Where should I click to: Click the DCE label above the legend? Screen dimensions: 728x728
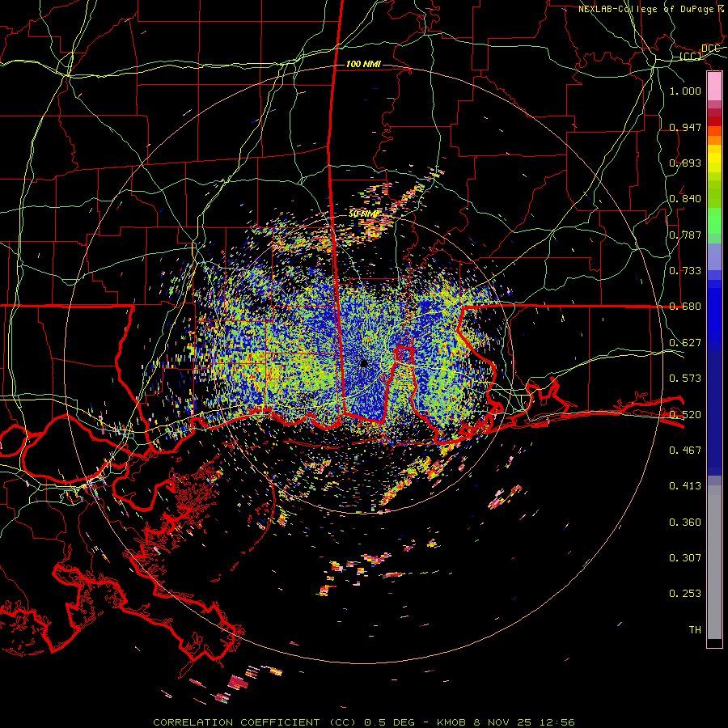710,49
